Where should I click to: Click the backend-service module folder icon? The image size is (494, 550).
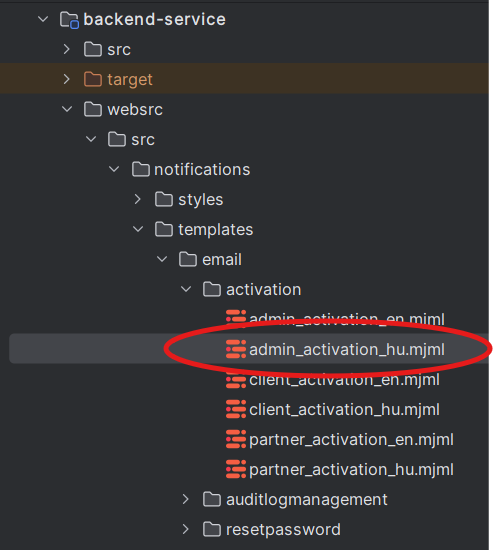[69, 20]
